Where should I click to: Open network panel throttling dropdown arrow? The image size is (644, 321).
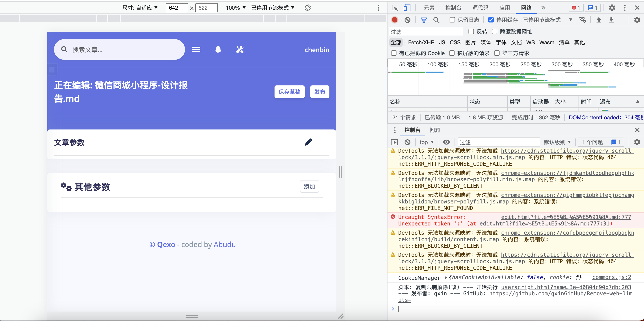click(x=570, y=20)
